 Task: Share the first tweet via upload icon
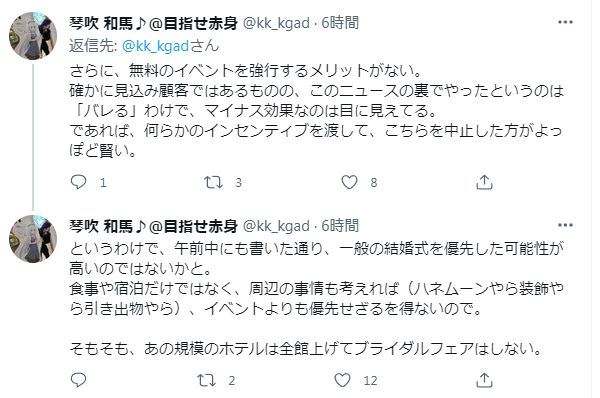484,183
